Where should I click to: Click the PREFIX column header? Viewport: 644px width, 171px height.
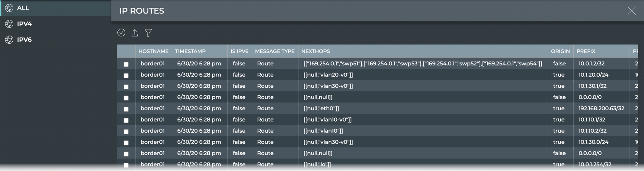click(586, 51)
